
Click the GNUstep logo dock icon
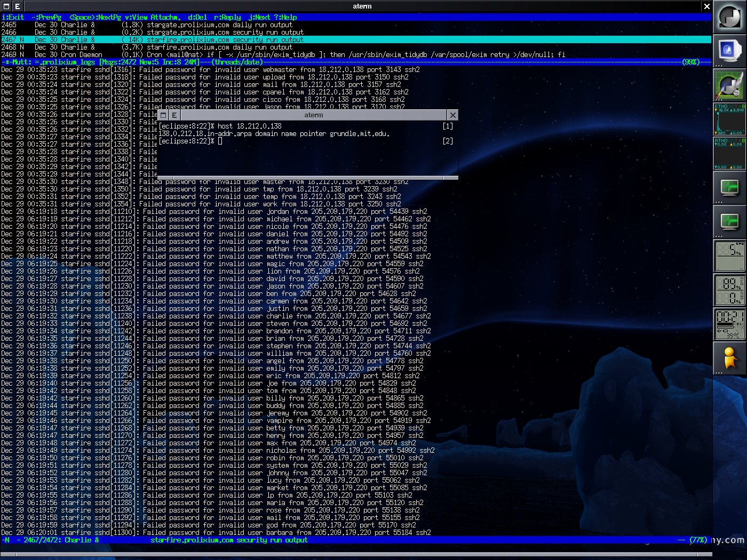click(730, 17)
